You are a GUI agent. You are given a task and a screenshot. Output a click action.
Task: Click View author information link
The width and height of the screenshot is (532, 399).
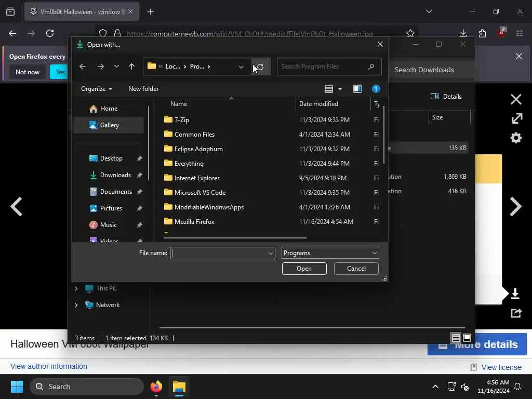pyautogui.click(x=49, y=366)
